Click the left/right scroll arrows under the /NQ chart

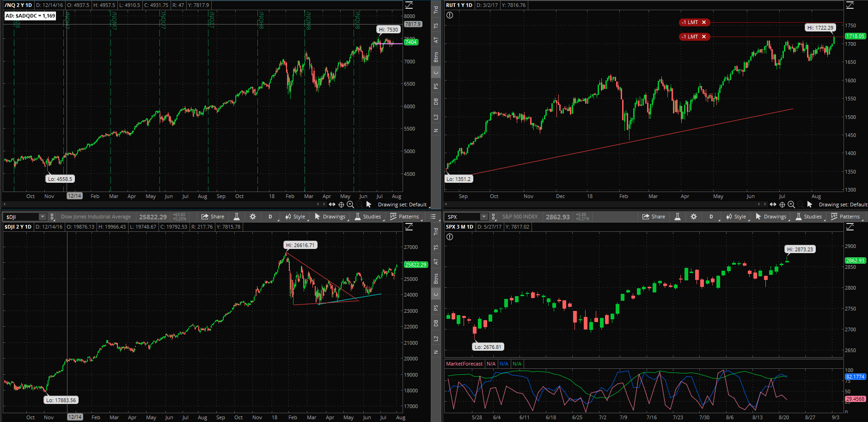321,205
